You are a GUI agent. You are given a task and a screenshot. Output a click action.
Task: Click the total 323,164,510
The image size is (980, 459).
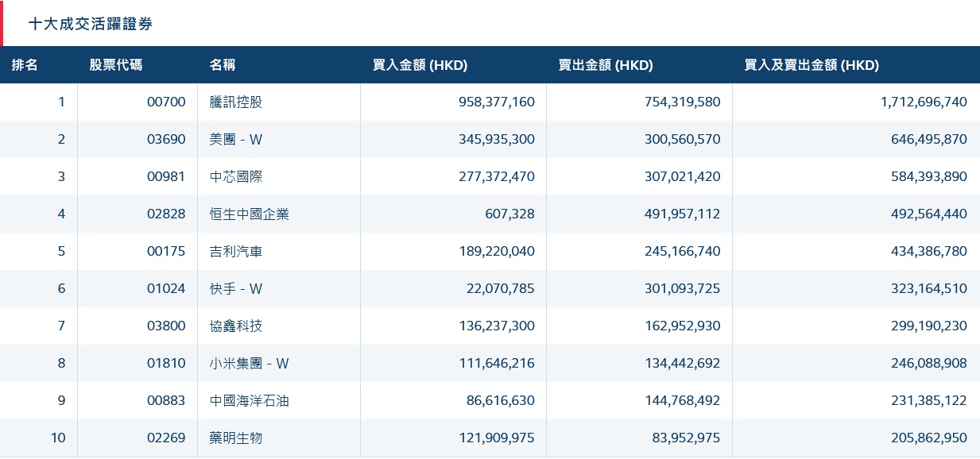929,288
